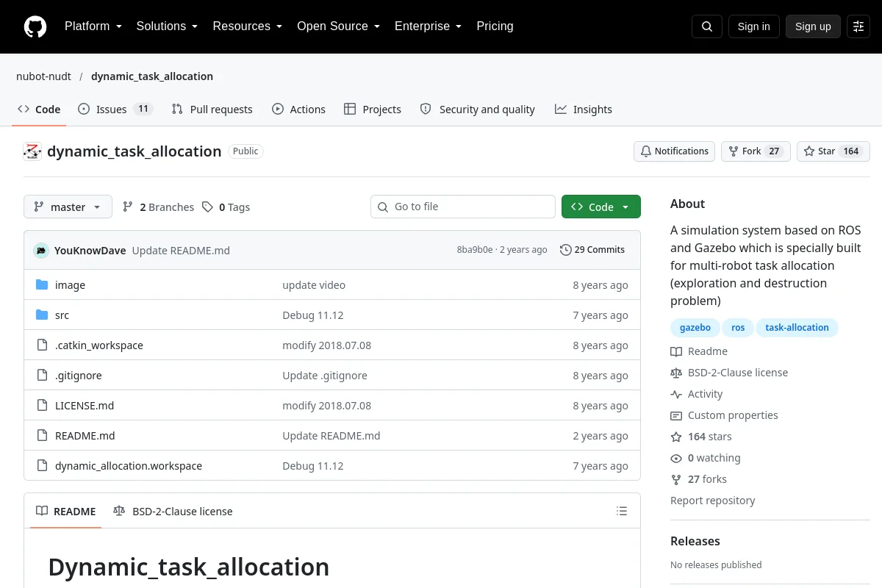
Task: Select the BSD-2-Clause license tab
Action: tap(173, 511)
